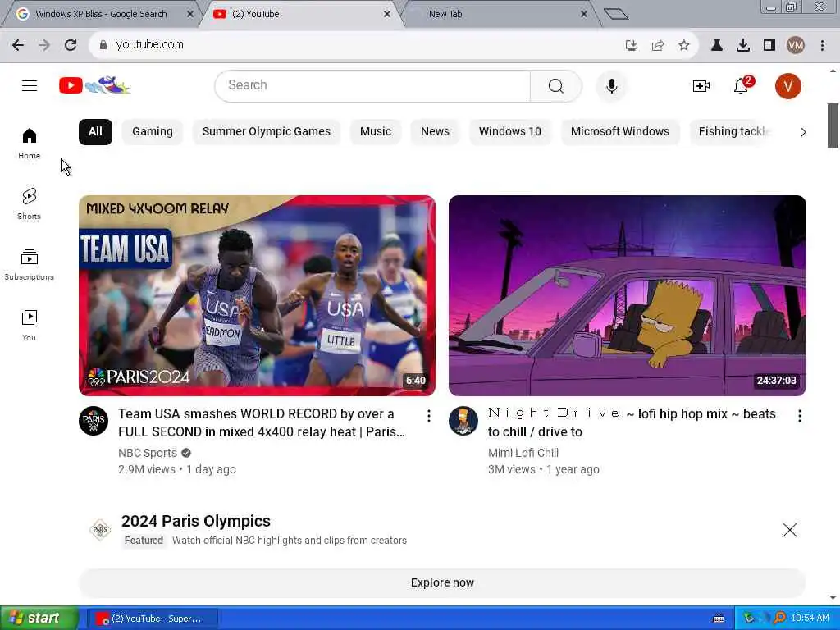Click the search magnifier button
The image size is (840, 630).
click(555, 85)
